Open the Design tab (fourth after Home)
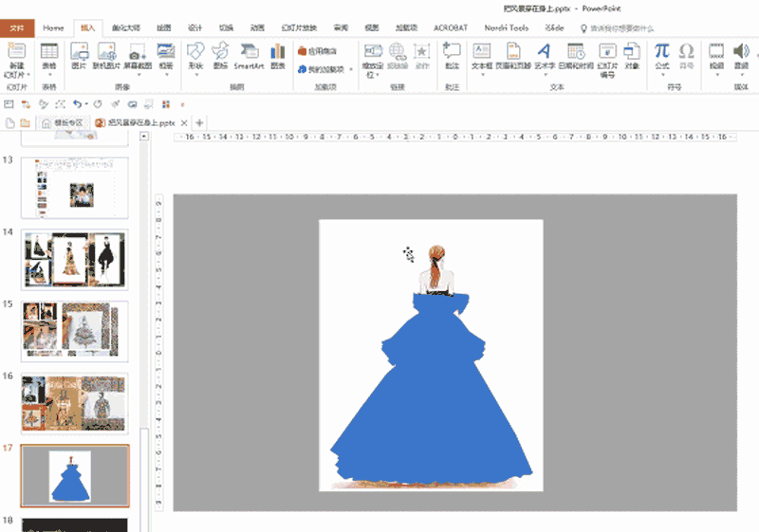 [195, 28]
